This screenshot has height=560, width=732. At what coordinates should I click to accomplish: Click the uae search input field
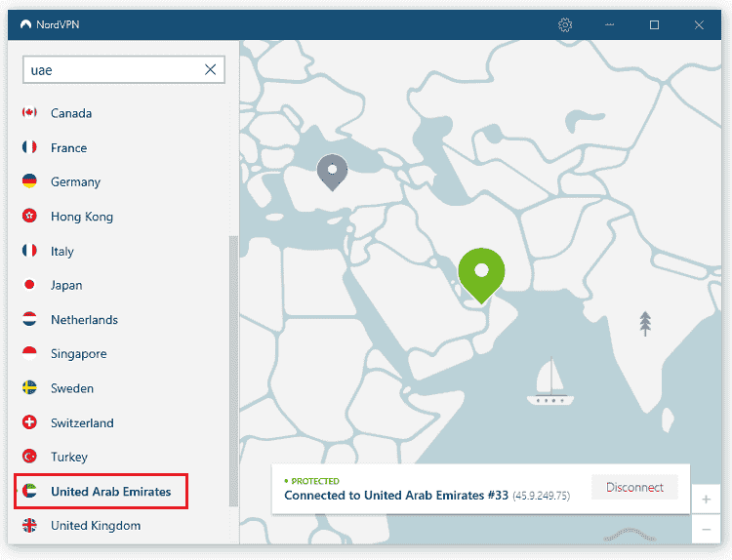(124, 70)
